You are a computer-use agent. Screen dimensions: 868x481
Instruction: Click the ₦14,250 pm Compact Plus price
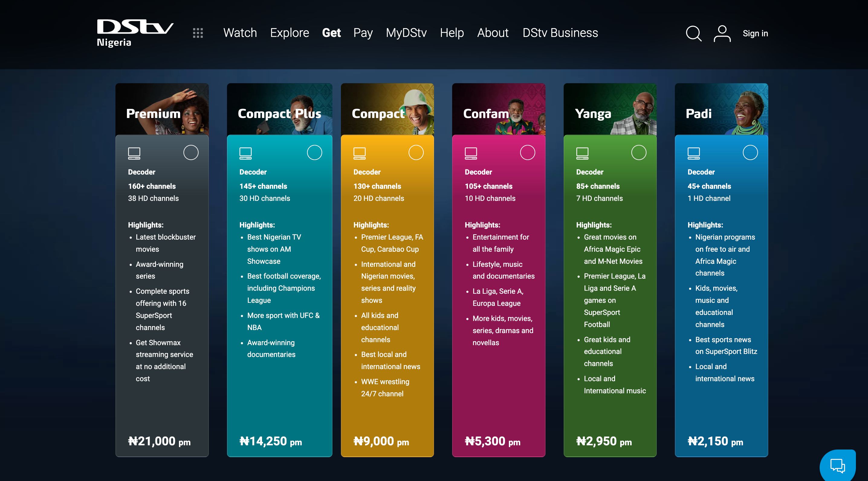[x=270, y=441]
